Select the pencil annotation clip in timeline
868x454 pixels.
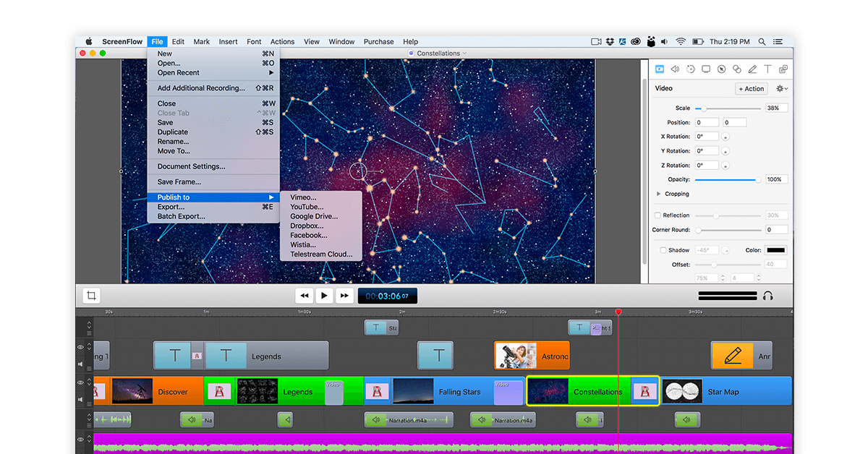click(x=741, y=356)
